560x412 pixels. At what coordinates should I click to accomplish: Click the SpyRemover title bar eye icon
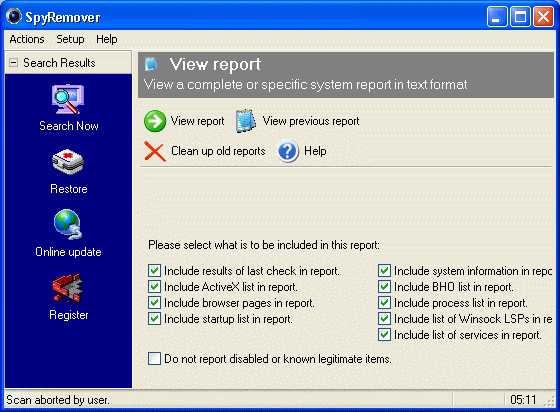point(14,16)
